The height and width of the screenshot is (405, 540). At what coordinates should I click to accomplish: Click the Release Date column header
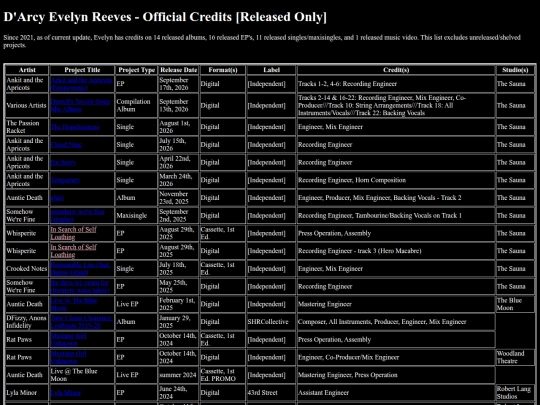click(x=178, y=70)
